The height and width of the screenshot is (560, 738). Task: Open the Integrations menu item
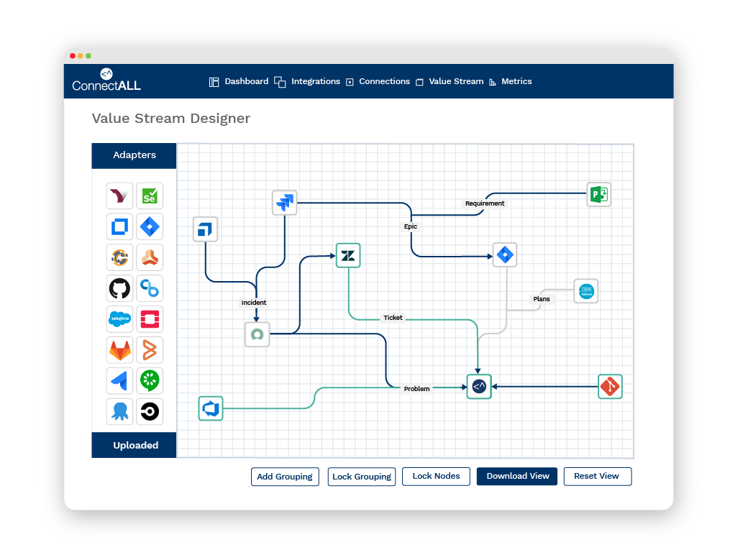307,81
